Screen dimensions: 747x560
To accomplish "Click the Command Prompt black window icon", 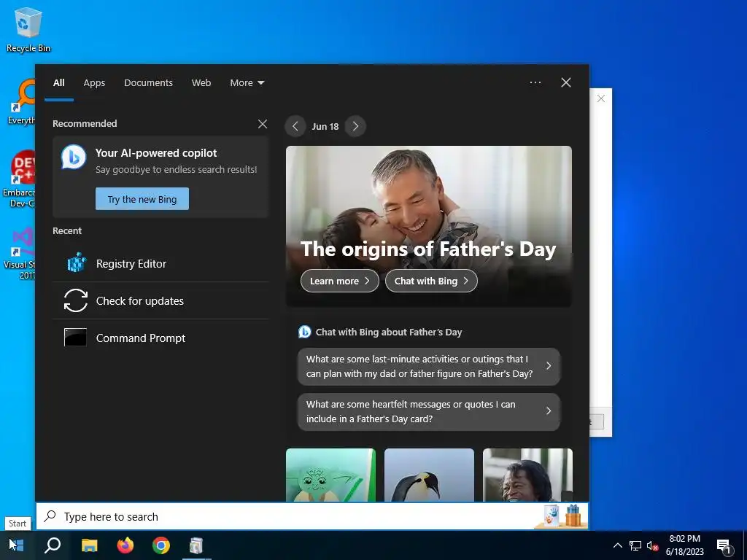I will point(75,337).
